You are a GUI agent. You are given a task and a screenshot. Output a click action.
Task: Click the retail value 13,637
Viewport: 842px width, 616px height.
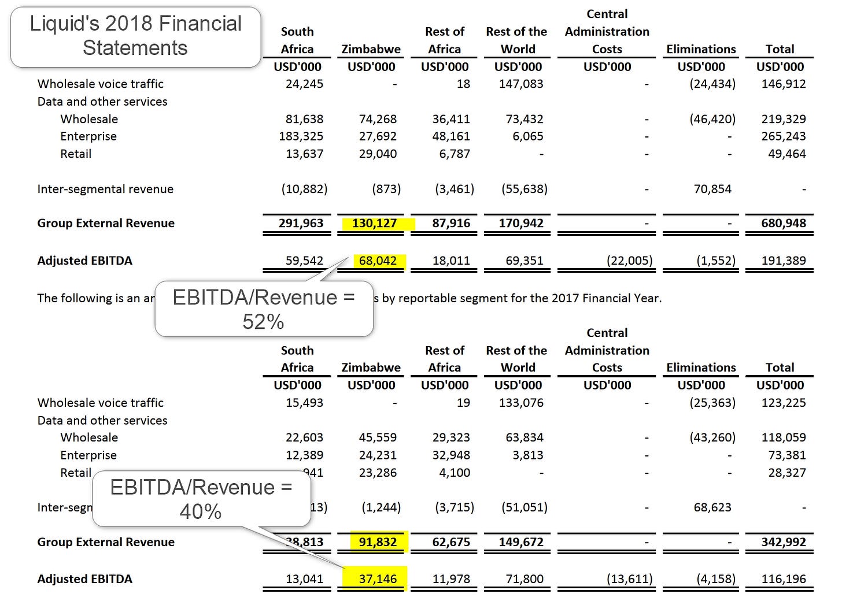pyautogui.click(x=304, y=154)
